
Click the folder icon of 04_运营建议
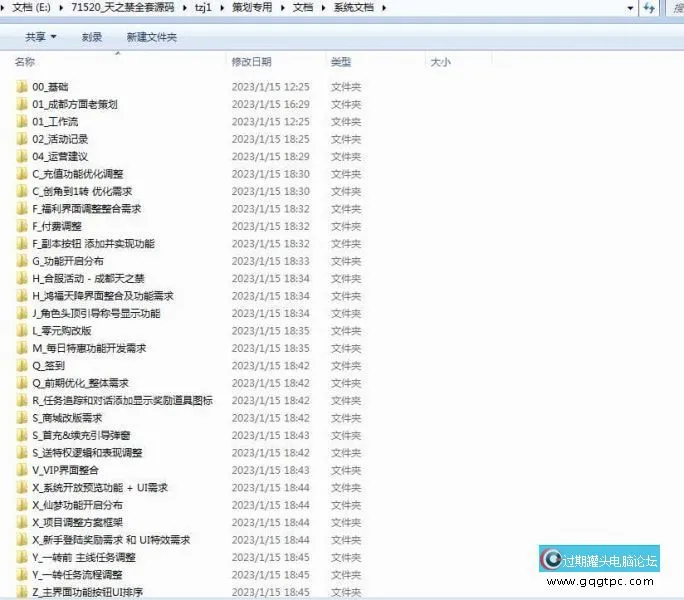22,156
